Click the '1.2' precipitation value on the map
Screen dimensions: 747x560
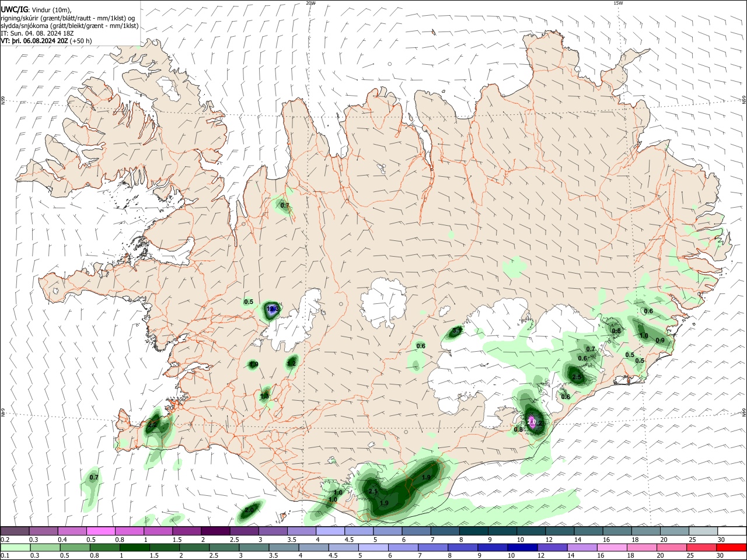[x=291, y=363]
